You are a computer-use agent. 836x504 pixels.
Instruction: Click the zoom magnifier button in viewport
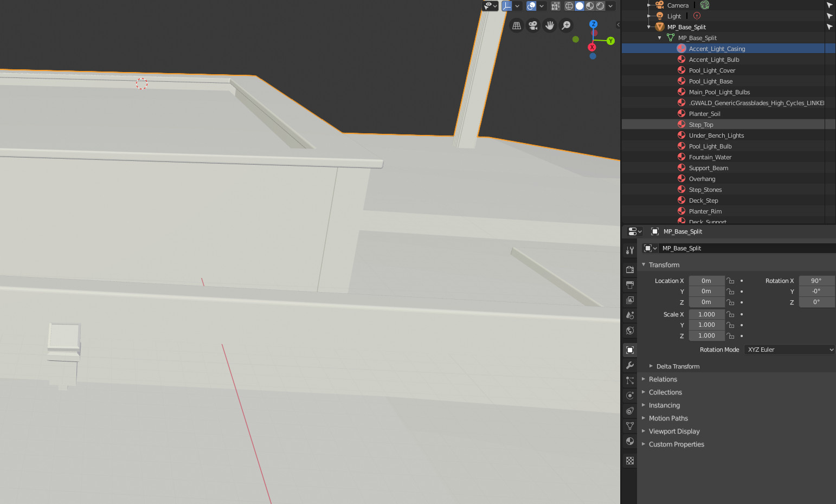click(x=566, y=25)
